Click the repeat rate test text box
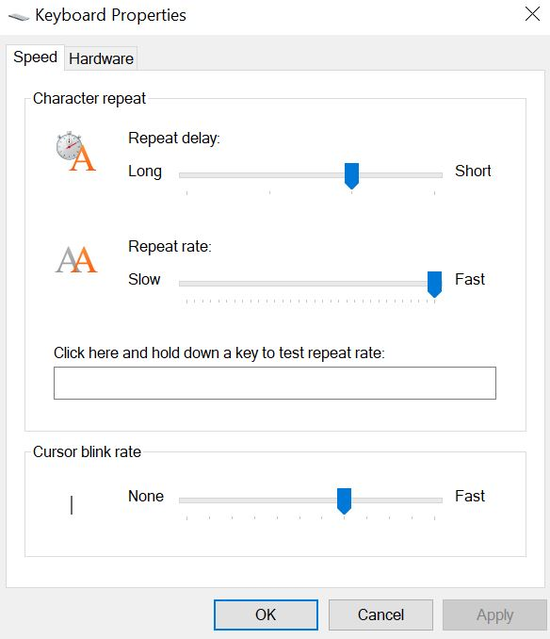 pos(275,383)
